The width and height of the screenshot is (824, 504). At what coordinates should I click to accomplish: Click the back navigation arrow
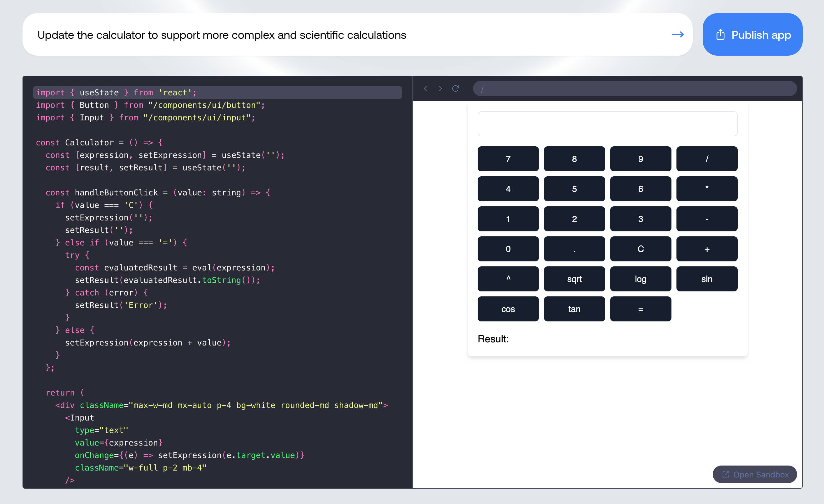[x=425, y=88]
